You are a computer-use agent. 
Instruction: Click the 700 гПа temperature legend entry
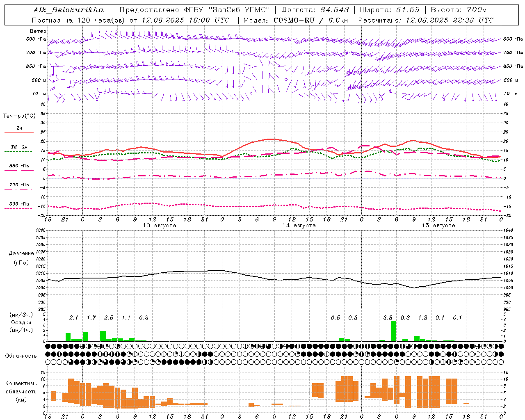pos(19,186)
